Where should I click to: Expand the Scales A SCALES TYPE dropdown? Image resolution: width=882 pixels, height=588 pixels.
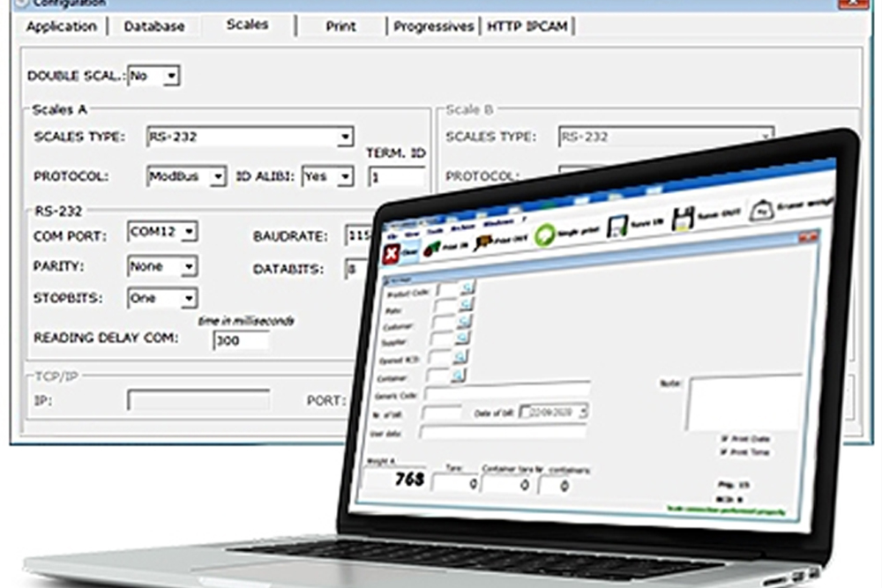tap(345, 137)
